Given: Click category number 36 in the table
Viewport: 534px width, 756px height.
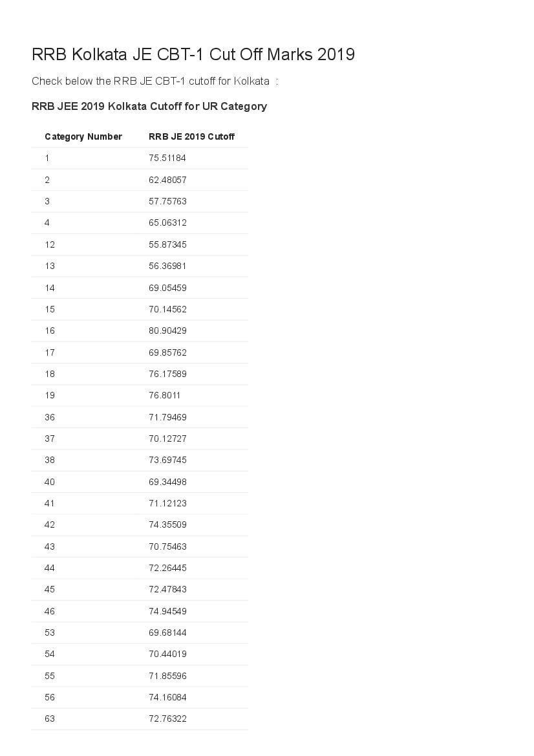Looking at the screenshot, I should 50,417.
